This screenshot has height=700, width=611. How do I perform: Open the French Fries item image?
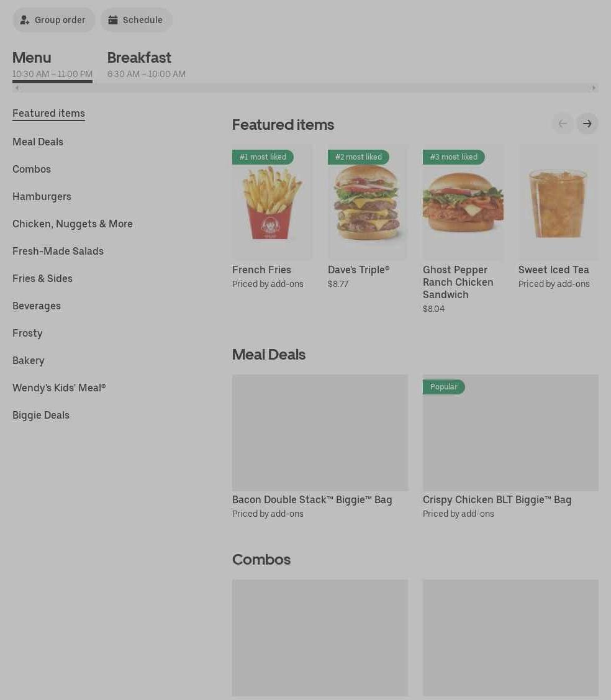[x=272, y=202]
